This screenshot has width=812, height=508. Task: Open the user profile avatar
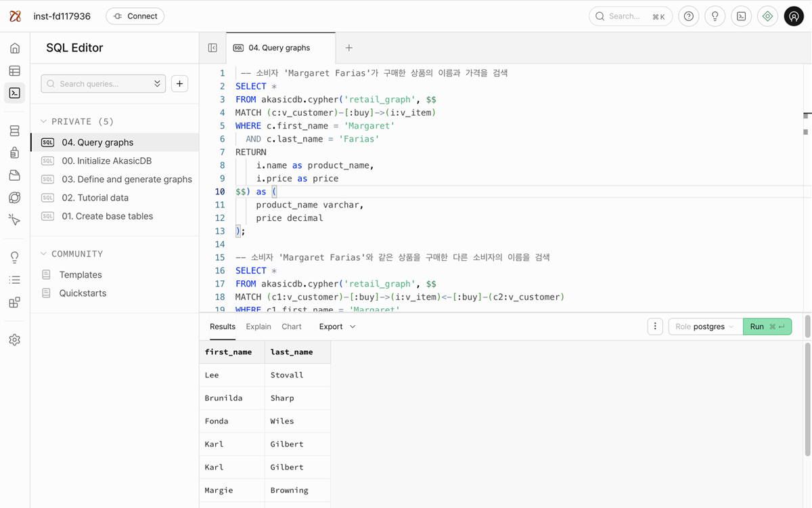[x=794, y=16]
